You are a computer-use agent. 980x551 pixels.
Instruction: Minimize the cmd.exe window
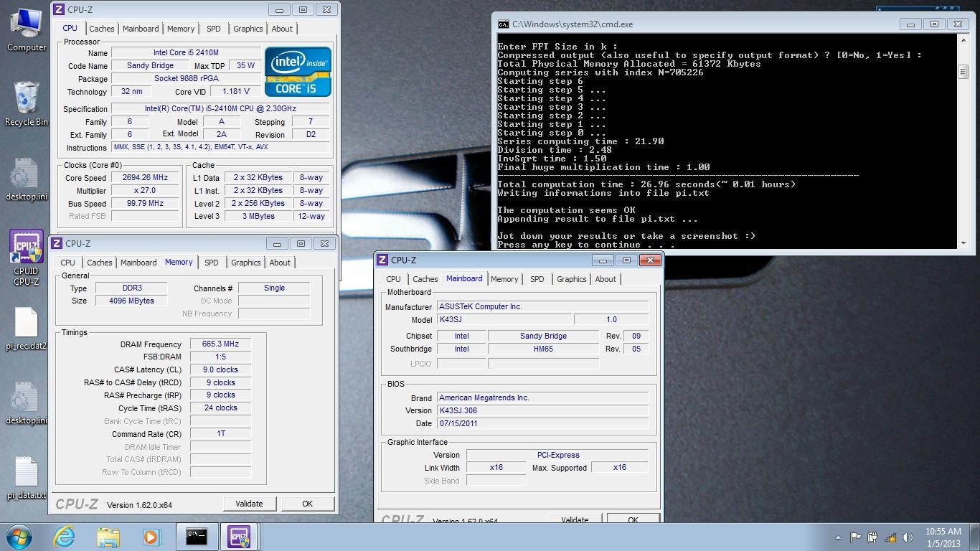tap(910, 24)
